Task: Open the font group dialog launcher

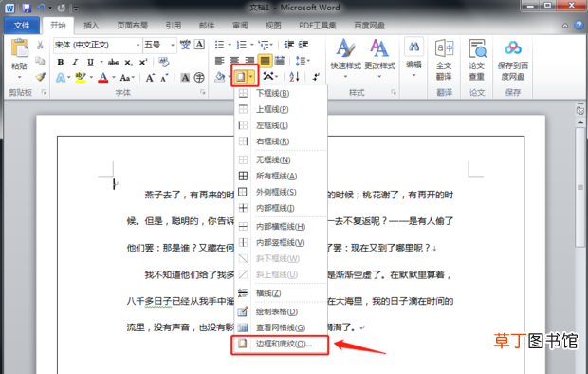Action: [x=203, y=92]
